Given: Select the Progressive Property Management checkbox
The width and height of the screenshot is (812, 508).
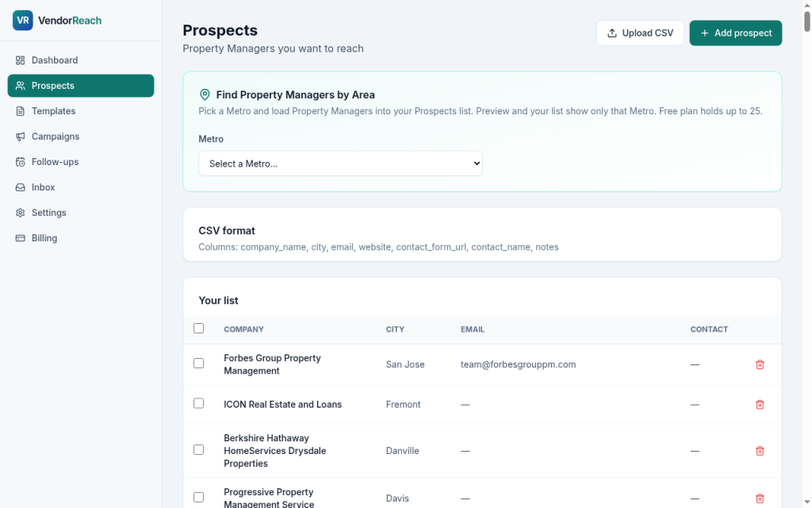Looking at the screenshot, I should 198,497.
